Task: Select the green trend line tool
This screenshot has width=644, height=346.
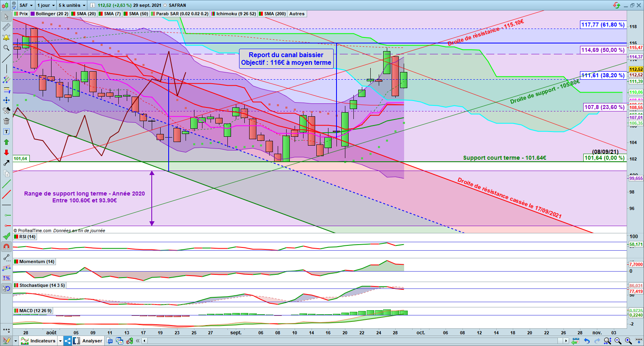Action: pyautogui.click(x=6, y=184)
